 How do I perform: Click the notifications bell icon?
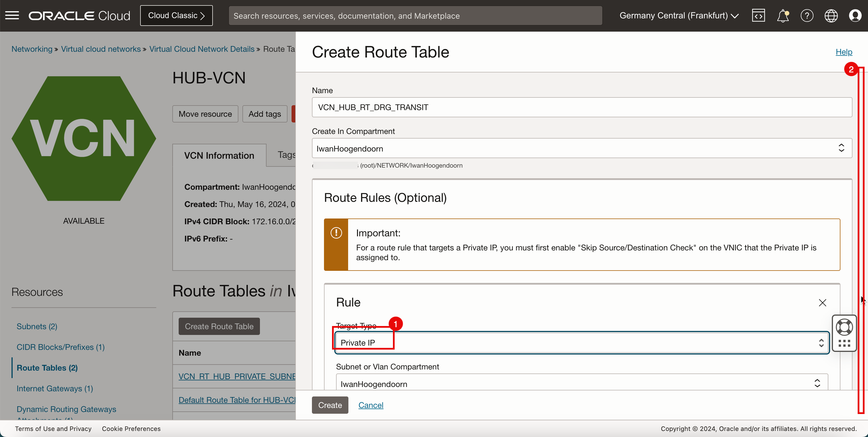(x=783, y=15)
